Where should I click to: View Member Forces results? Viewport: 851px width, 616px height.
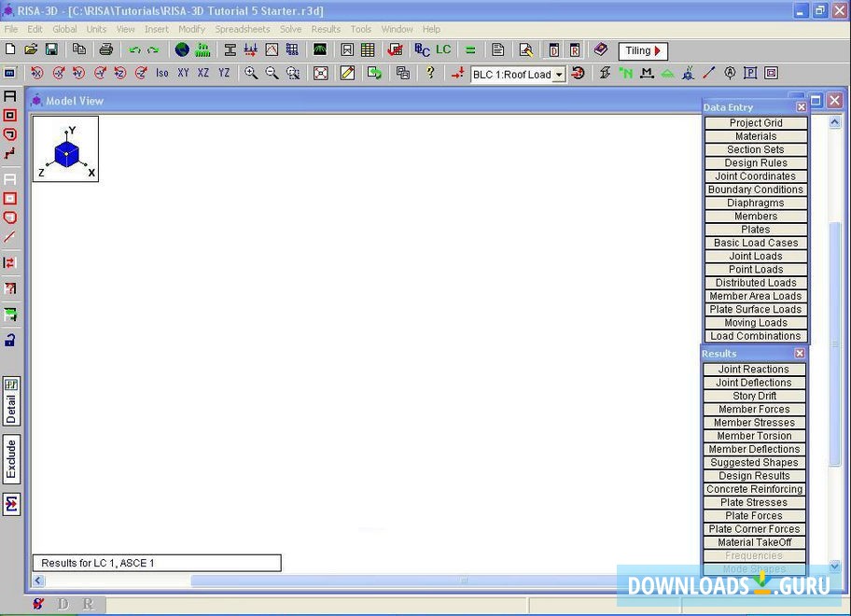point(754,409)
